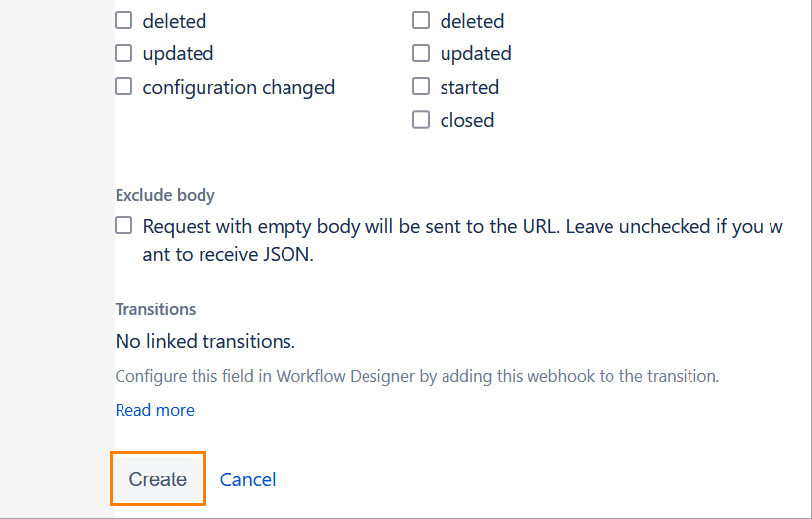Tick the left-column updated checkbox
This screenshot has height=519, width=812.
pos(123,53)
